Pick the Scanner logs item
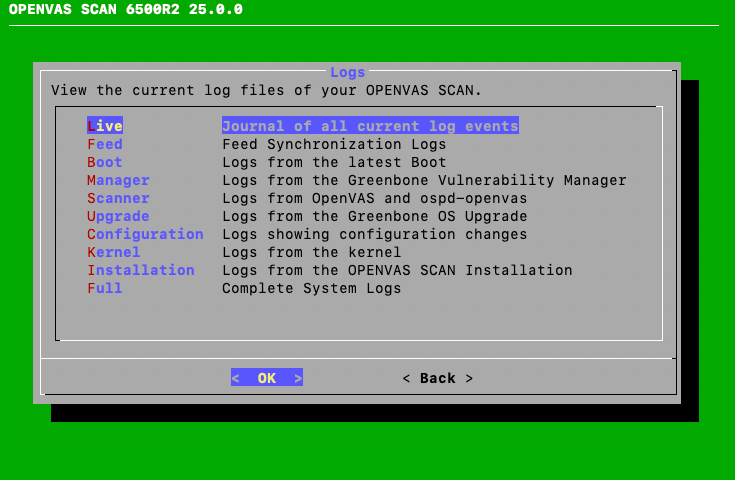Image resolution: width=735 pixels, height=480 pixels. coord(118,198)
